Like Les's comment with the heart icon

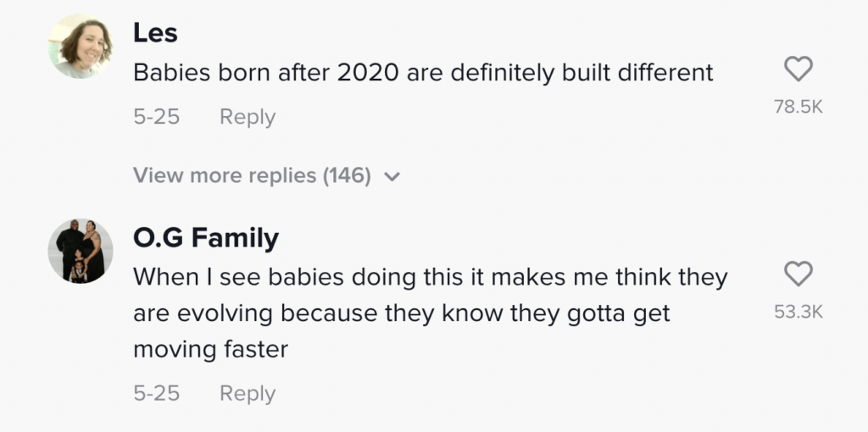798,69
